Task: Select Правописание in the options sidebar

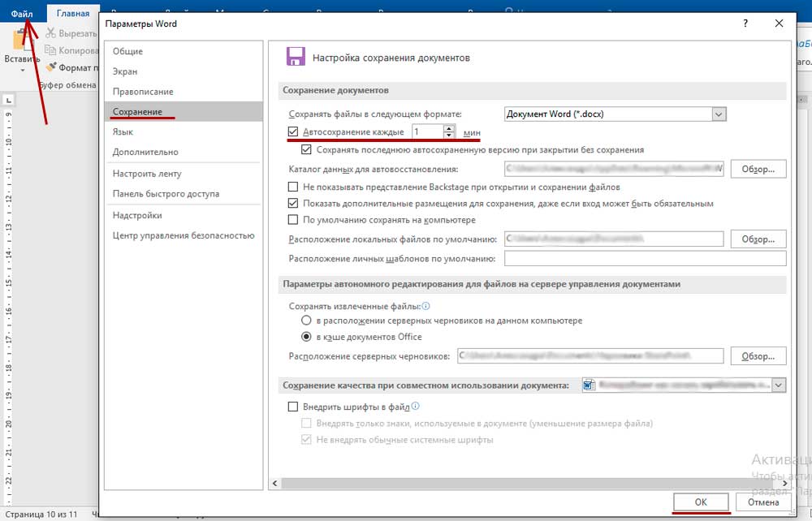Action: 143,92
